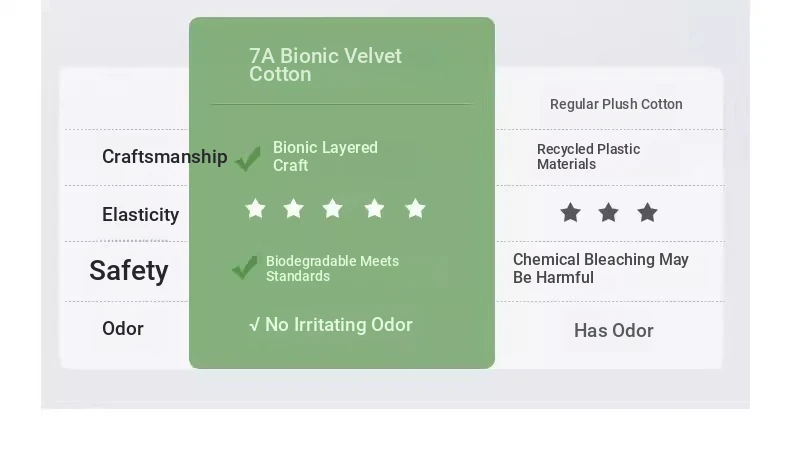790x473 pixels.
Task: Click the green checkmark beside Biodegradable Meets Standards
Action: 245,267
